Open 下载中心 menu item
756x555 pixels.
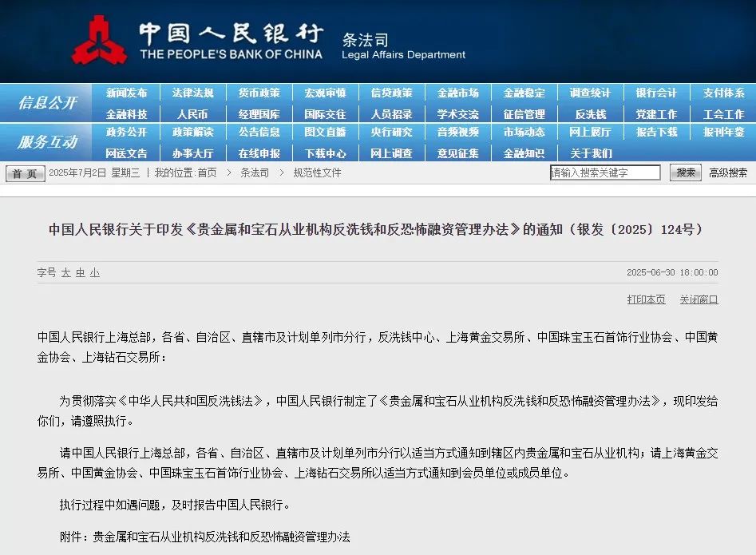(x=325, y=153)
